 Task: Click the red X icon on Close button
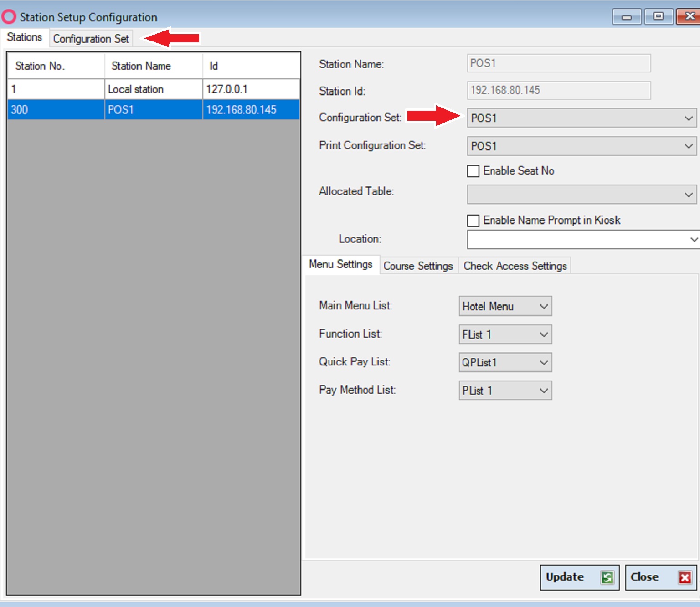pyautogui.click(x=685, y=577)
